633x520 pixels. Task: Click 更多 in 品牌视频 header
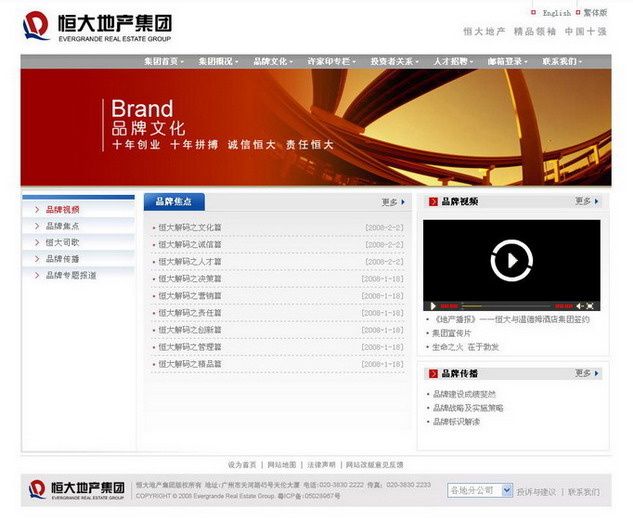[x=583, y=201]
